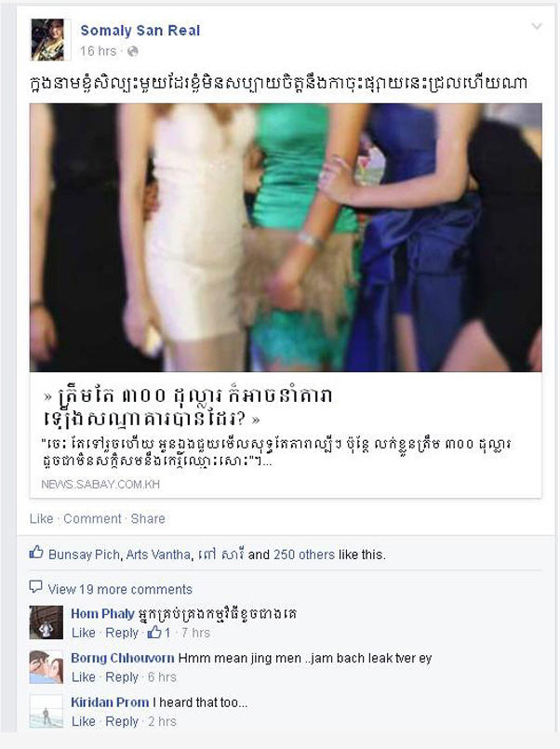This screenshot has height=749, width=560.
Task: Open Somaly San Real's profile picture
Action: tap(47, 40)
